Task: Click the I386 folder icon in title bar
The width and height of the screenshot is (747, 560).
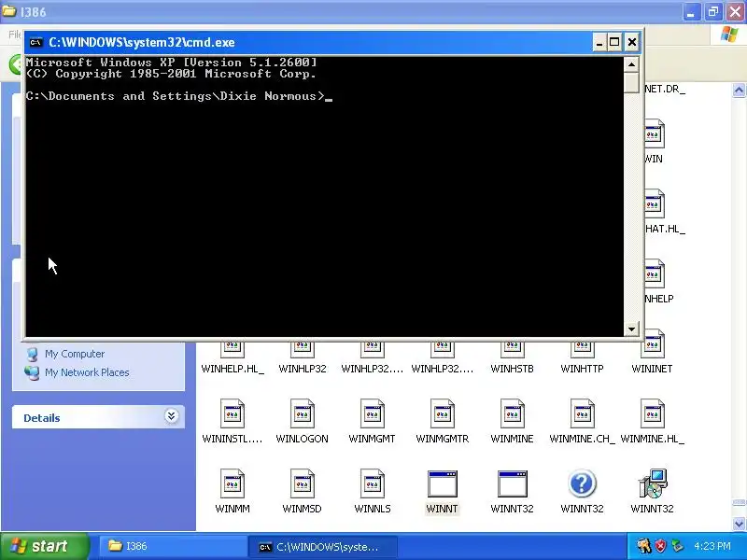Action: point(9,11)
